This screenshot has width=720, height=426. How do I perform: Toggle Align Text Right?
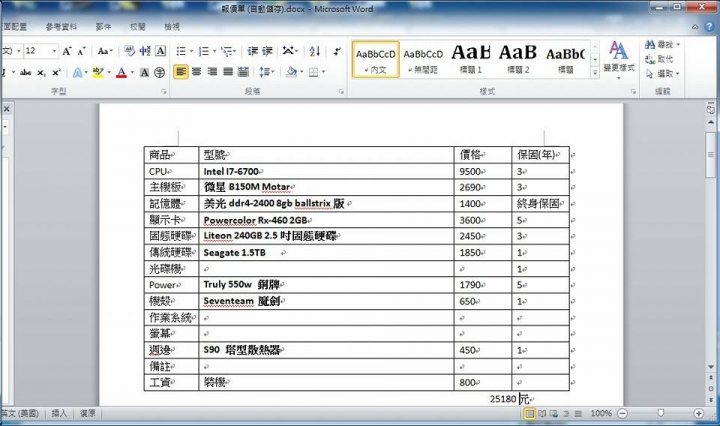coord(212,72)
